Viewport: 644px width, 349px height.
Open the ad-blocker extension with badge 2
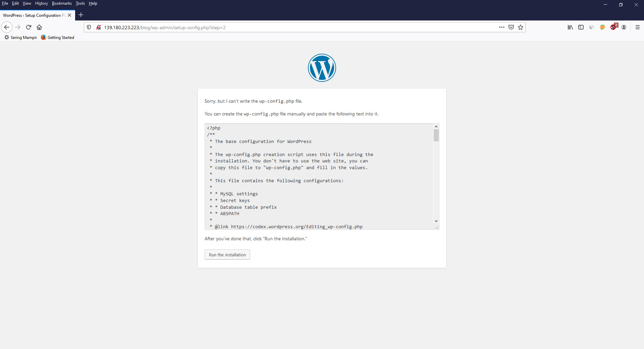click(613, 27)
